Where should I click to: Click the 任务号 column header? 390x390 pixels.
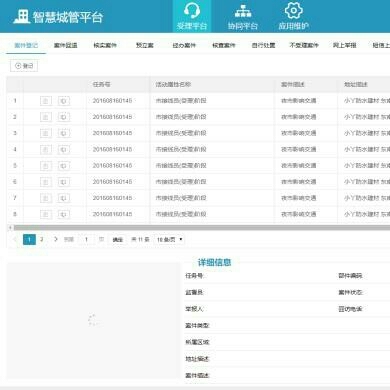tap(101, 84)
